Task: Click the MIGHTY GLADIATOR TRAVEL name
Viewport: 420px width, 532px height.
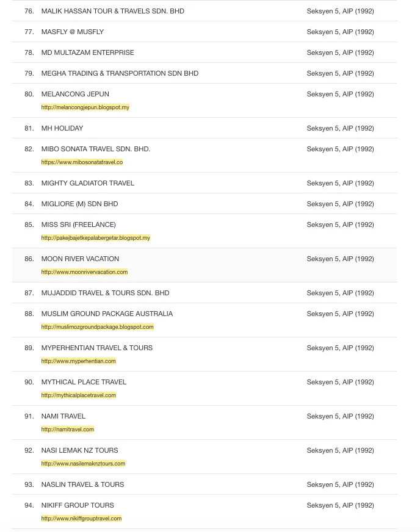Action: pos(87,183)
